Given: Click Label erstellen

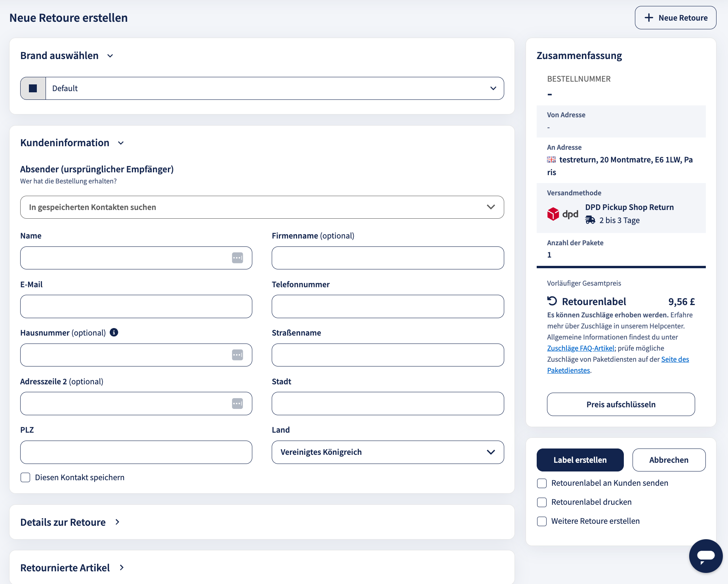Looking at the screenshot, I should [580, 460].
